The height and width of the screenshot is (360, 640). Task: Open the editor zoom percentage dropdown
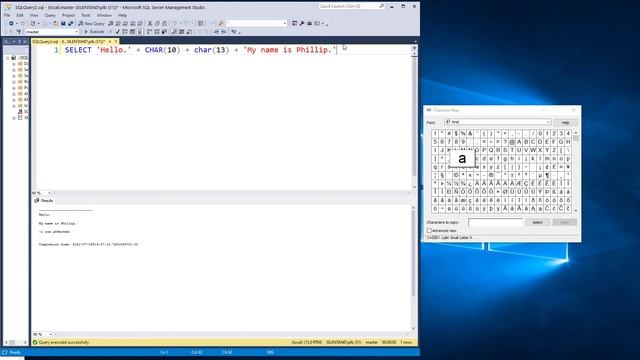[x=49, y=193]
